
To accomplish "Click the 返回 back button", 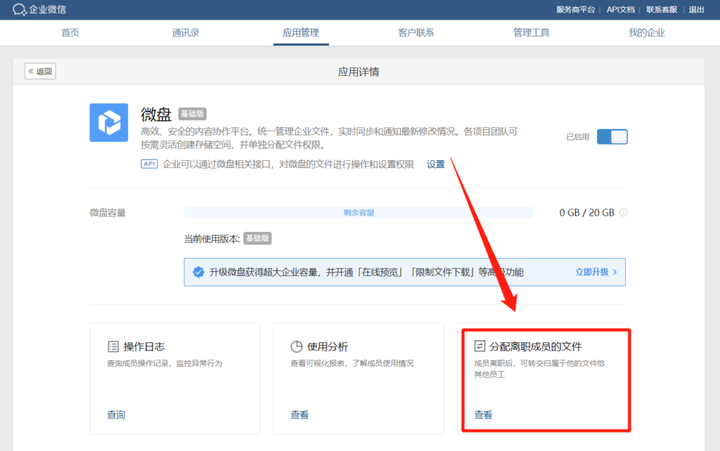I will pos(40,71).
